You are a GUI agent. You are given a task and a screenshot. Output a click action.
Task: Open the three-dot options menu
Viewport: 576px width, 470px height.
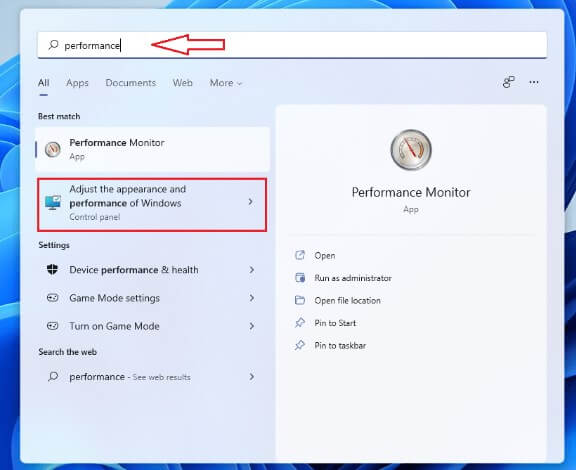click(534, 82)
